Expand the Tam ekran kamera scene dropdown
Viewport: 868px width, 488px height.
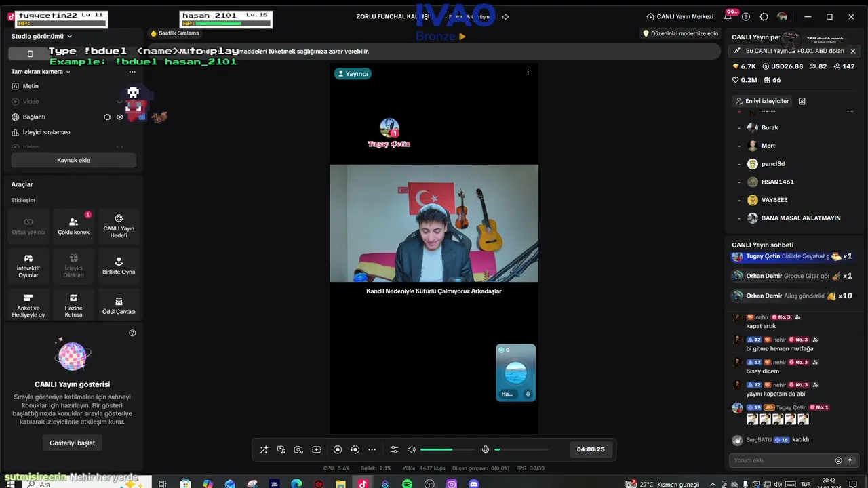41,72
